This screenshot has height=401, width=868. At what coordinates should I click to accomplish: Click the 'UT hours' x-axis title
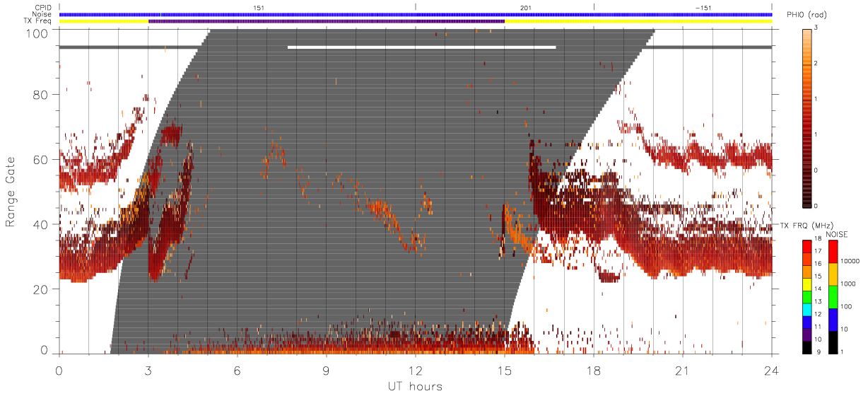pyautogui.click(x=415, y=386)
